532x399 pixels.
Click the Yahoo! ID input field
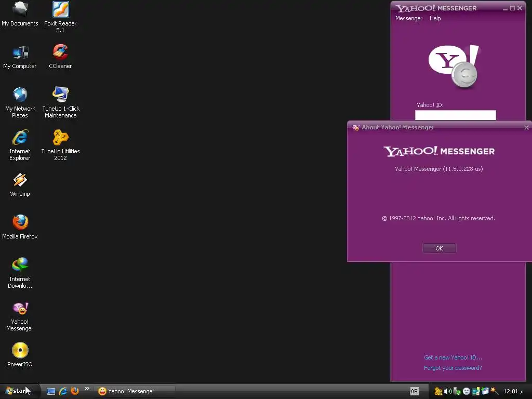coord(455,115)
